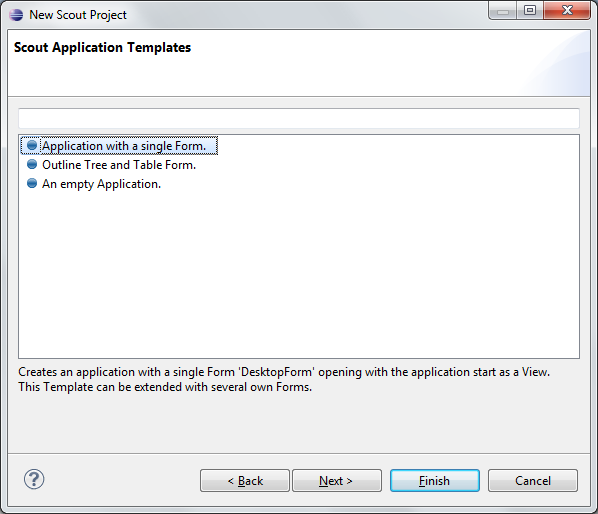Minimize the New Scout Project dialog
The height and width of the screenshot is (514, 598).
pos(503,11)
